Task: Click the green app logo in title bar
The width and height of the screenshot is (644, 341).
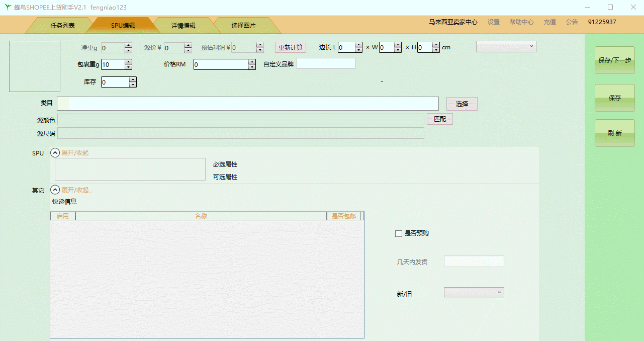Action: (8, 8)
